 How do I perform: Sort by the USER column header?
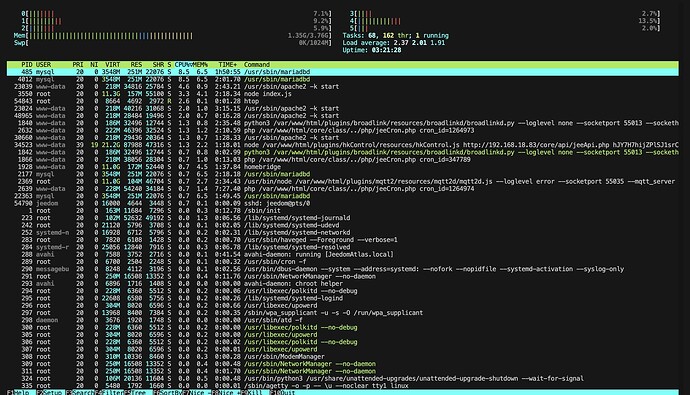click(43, 65)
